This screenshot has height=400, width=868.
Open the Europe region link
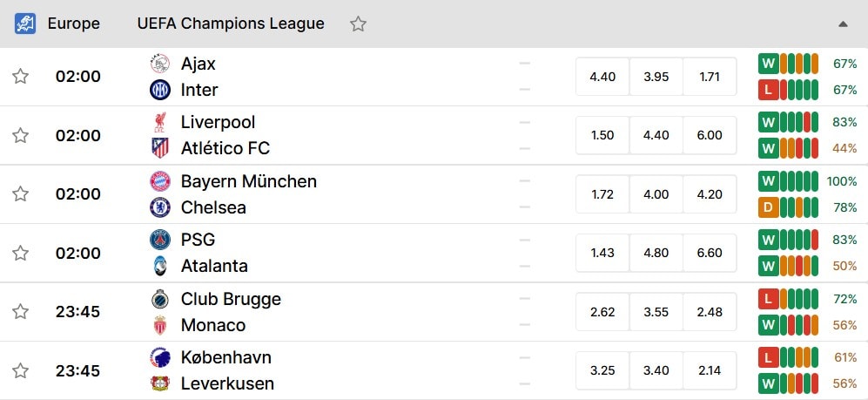[74, 24]
